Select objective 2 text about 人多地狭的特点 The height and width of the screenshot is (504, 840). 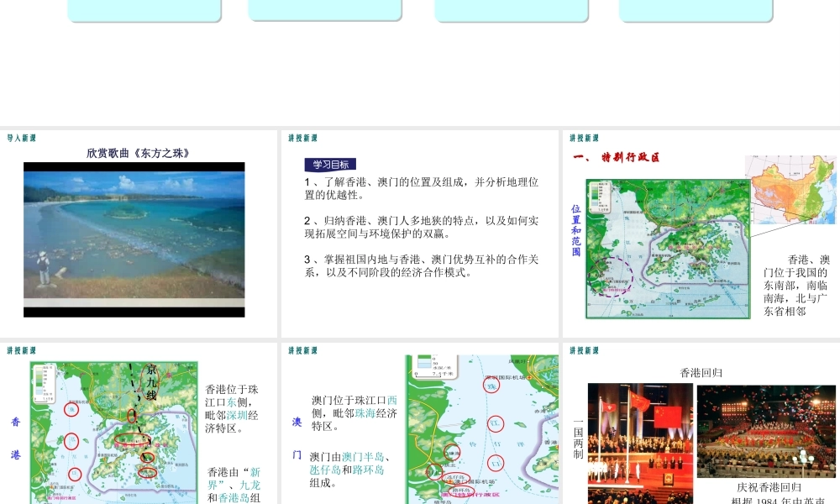[421, 227]
